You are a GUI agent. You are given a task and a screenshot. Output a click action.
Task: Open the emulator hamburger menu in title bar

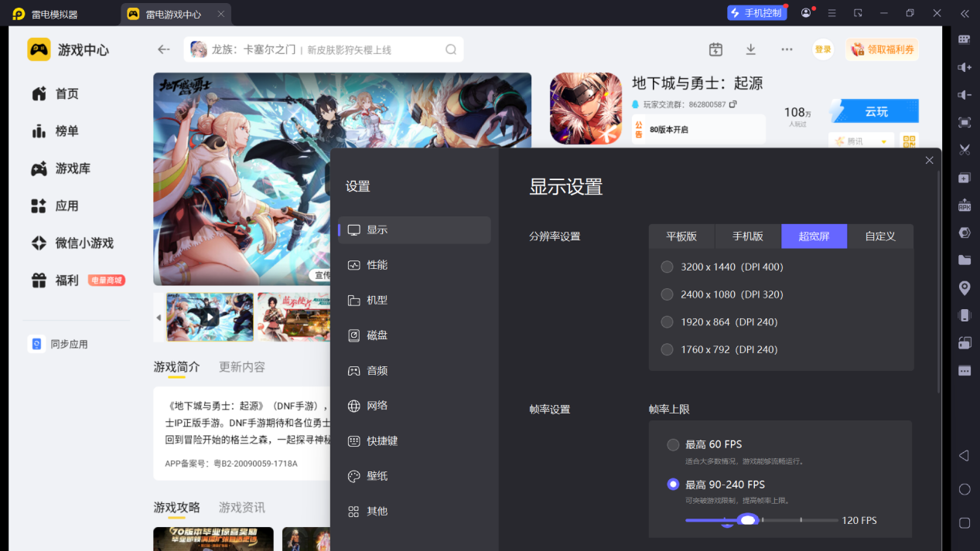(x=831, y=13)
